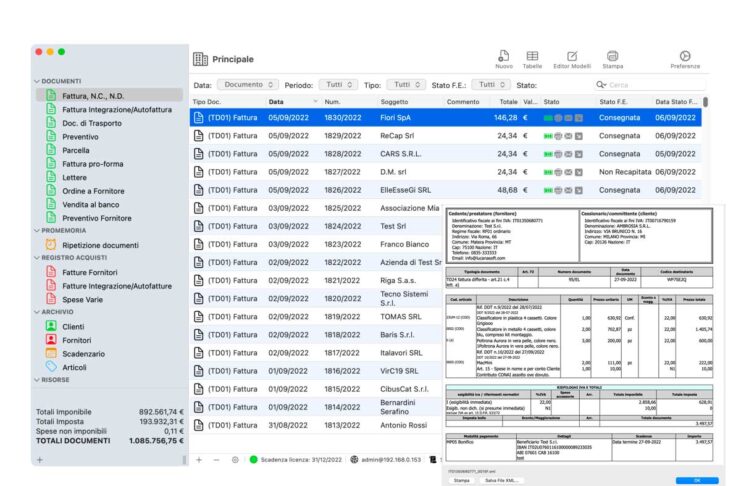The image size is (741, 486).
Task: Select invoice 1826/2022 ElleEsseGi SRL
Action: click(446, 190)
